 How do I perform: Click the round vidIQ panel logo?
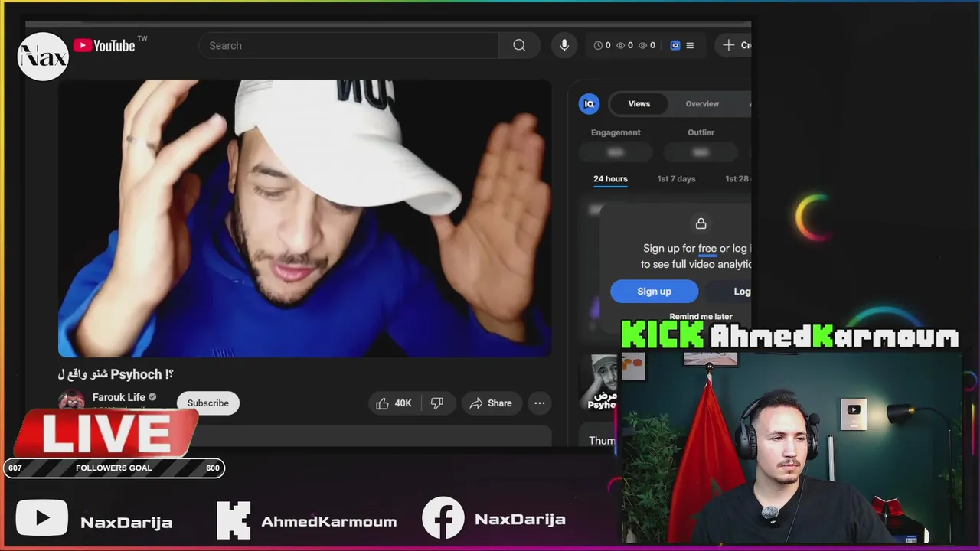(x=589, y=104)
